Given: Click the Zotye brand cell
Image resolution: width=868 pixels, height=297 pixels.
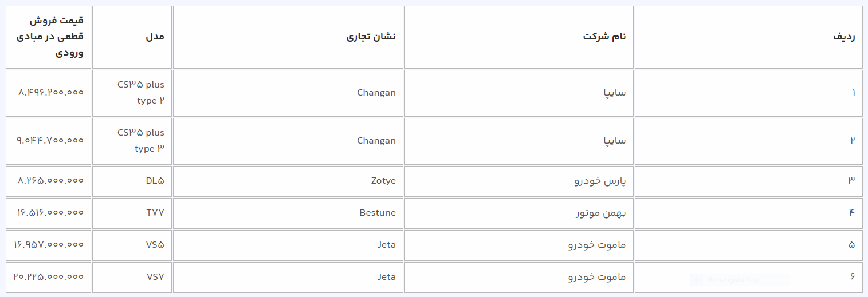Looking at the screenshot, I should pos(383,181).
